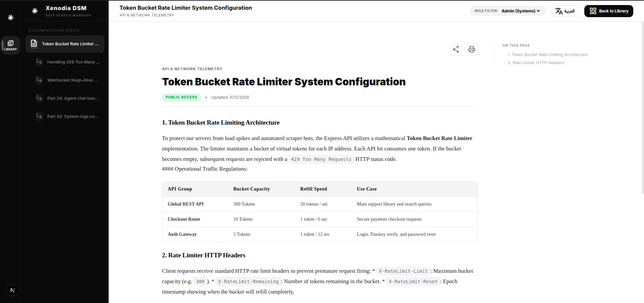
Task: Jump to Token Bucket Rate Limiting Architecture section
Action: (547, 55)
